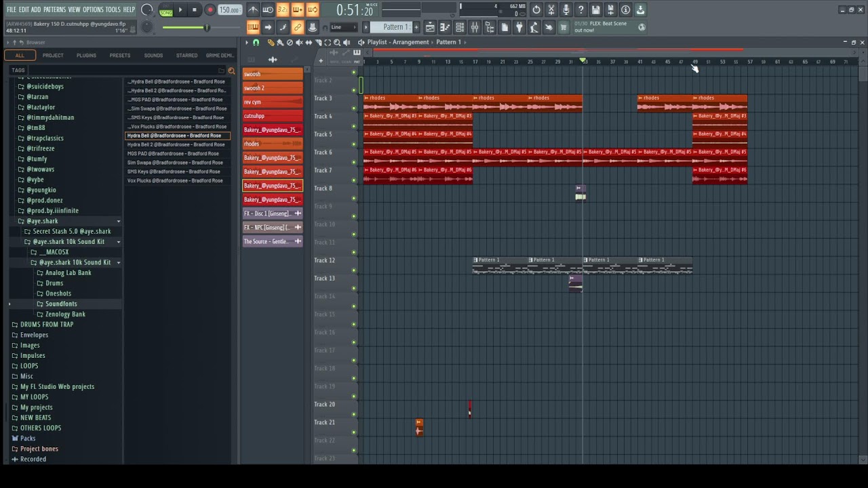The width and height of the screenshot is (868, 488).
Task: Switch to the STARRED browser tab
Action: (x=186, y=56)
